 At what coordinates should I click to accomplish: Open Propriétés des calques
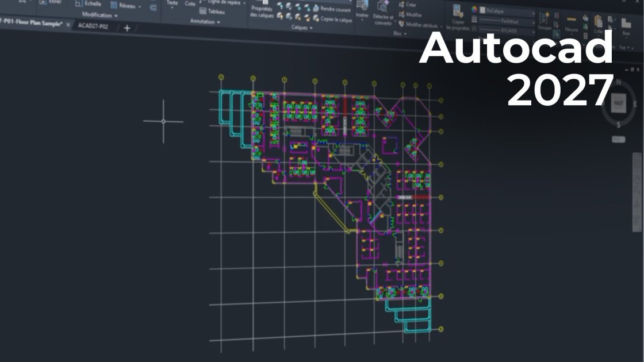261,9
